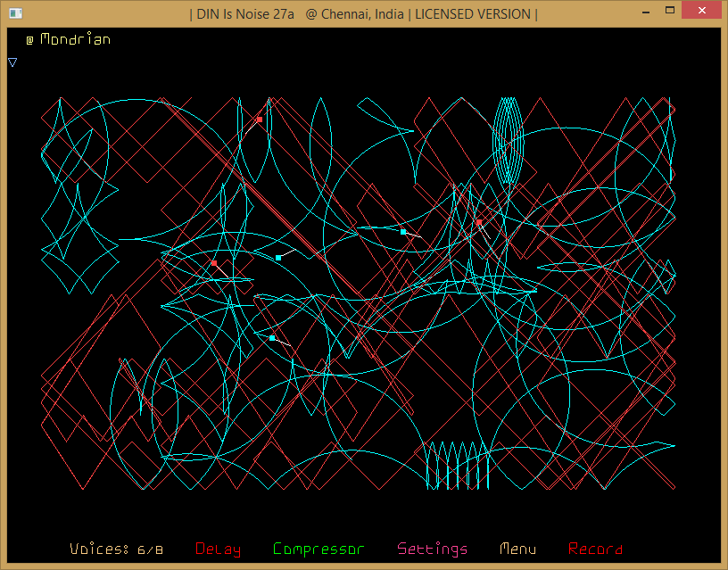Select the rightmost red ball in the canvas
The width and height of the screenshot is (728, 570).
click(x=479, y=222)
